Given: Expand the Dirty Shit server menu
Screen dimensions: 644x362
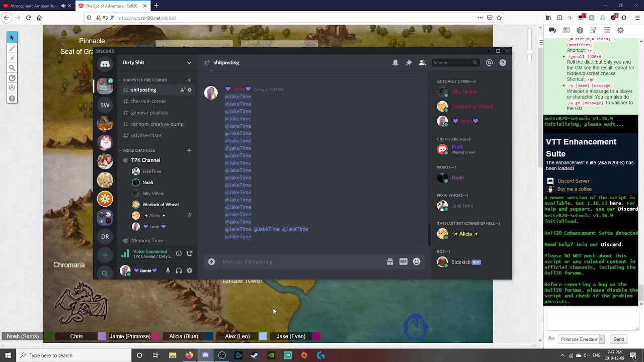Looking at the screenshot, I should tap(189, 63).
